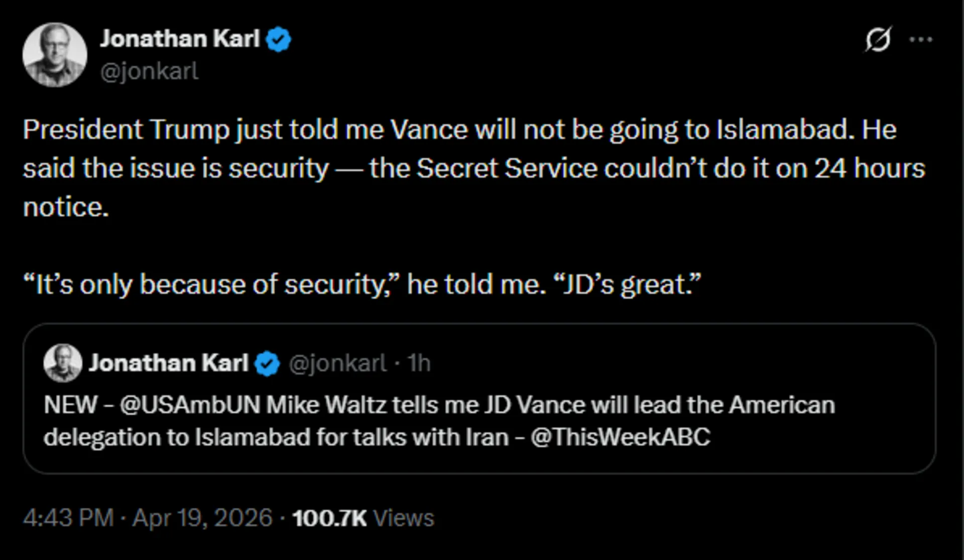This screenshot has height=560, width=964.
Task: Click the blue verified badge beside the author name
Action: coord(279,40)
